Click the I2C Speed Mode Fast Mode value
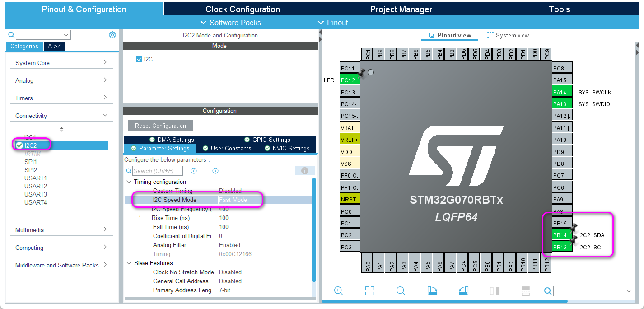 coord(233,200)
